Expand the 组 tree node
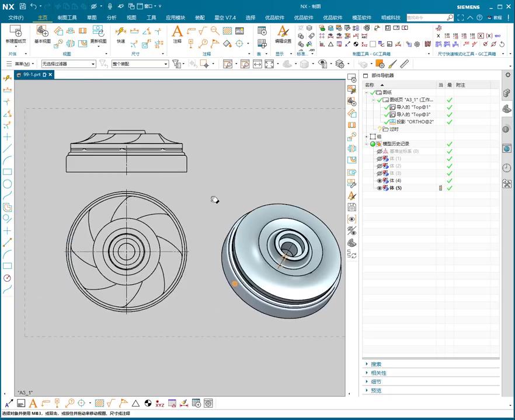The image size is (515, 420). tap(367, 136)
